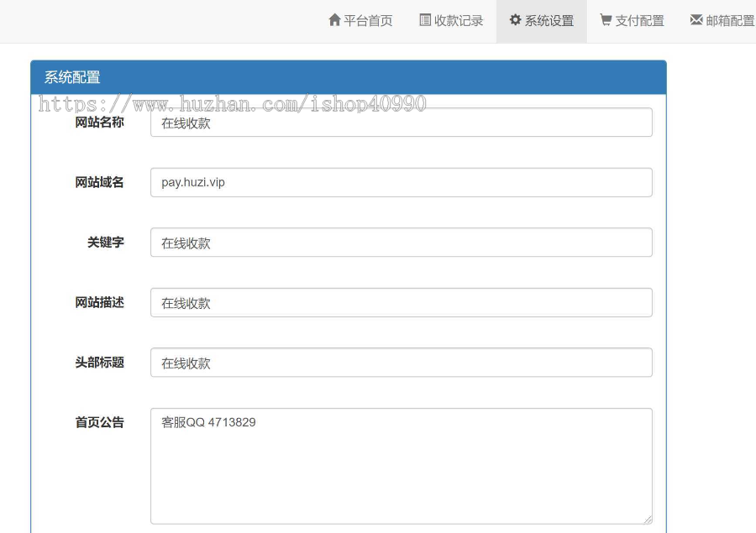Focus the 关键字 text box
This screenshot has height=533, width=756.
(x=401, y=243)
